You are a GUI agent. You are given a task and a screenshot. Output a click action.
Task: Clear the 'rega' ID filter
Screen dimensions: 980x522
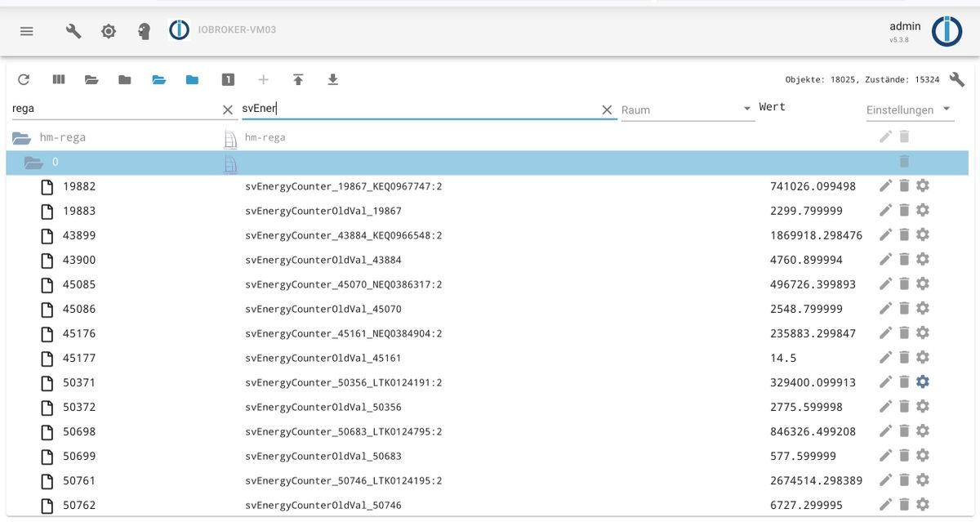tap(228, 109)
